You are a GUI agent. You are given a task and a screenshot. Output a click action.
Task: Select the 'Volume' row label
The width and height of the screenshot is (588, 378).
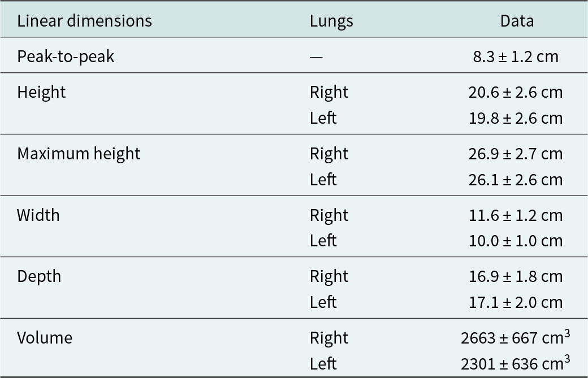[45, 338]
